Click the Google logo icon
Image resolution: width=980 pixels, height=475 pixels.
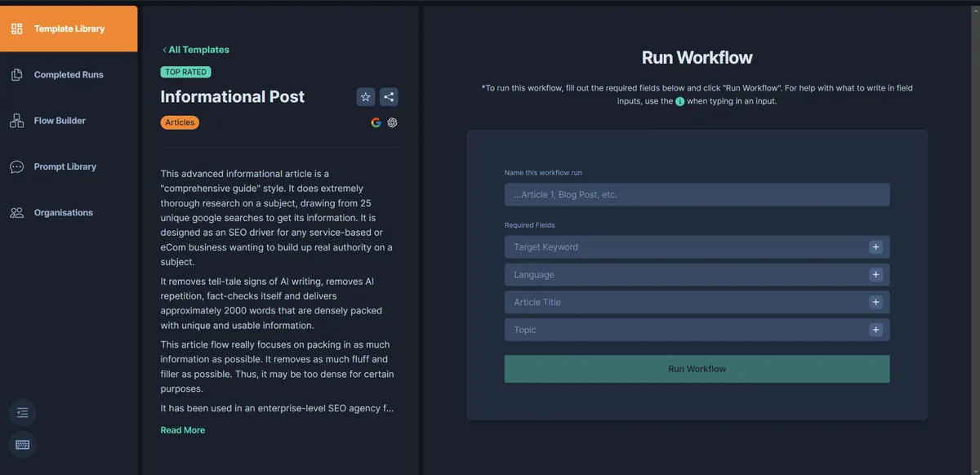tap(376, 122)
